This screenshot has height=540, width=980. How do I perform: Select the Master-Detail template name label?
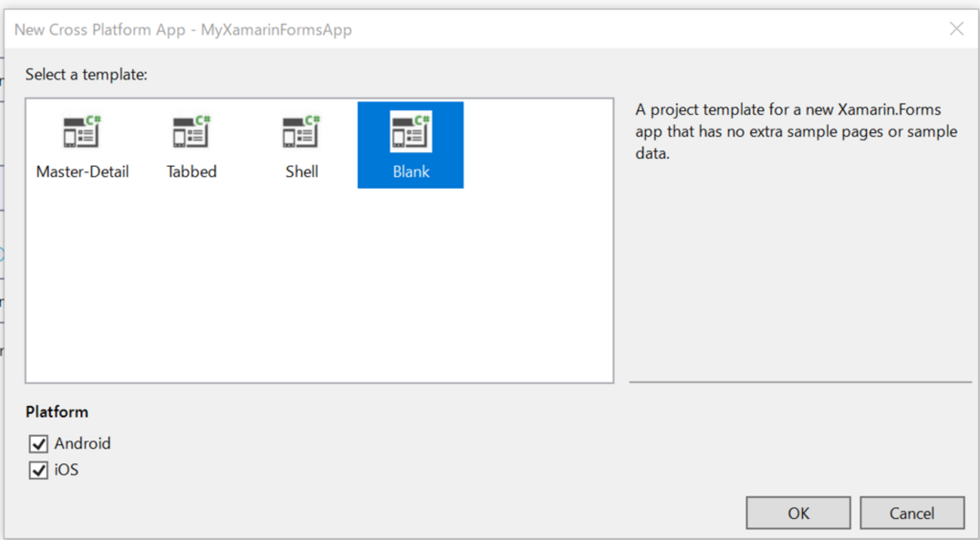82,172
